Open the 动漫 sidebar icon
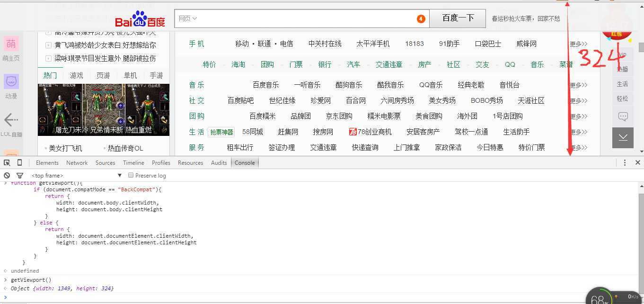 click(x=11, y=81)
